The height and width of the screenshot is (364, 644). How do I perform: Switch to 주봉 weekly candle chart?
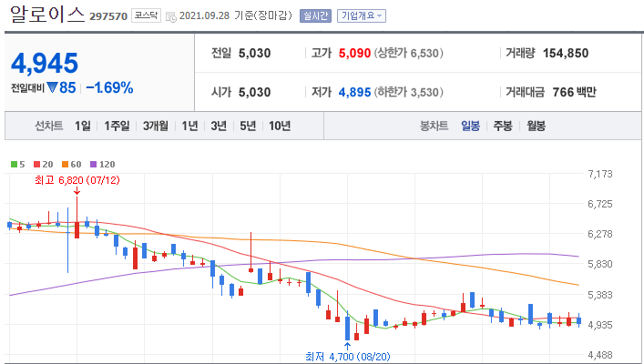coord(503,126)
